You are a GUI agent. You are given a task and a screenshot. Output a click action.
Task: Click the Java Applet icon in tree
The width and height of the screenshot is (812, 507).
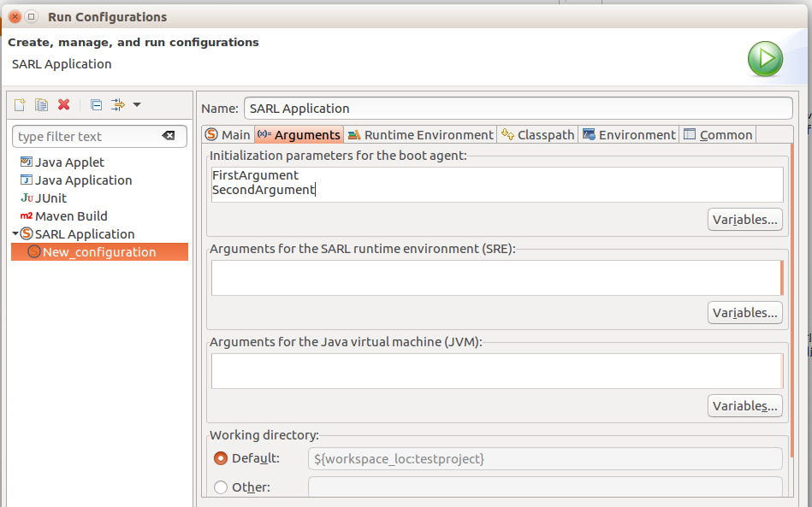[27, 162]
